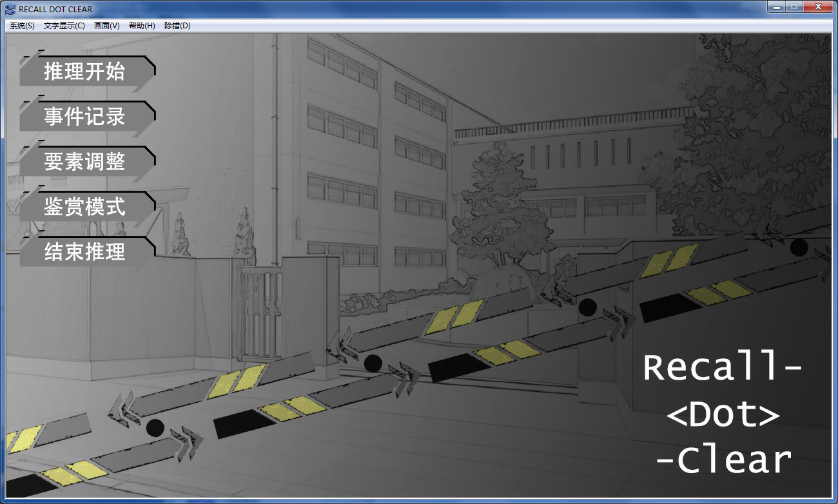838x504 pixels.
Task: Enter 鉴赏模式 gallery mode
Action: click(85, 207)
